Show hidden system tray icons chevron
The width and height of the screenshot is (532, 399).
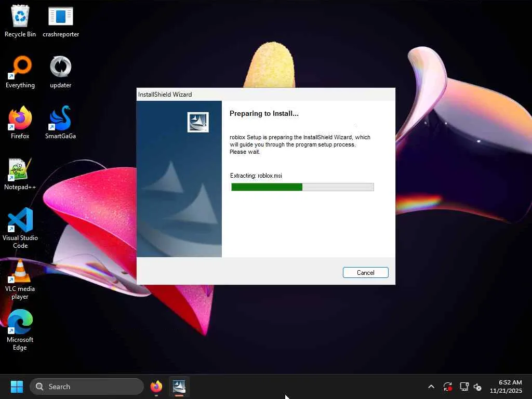point(431,387)
